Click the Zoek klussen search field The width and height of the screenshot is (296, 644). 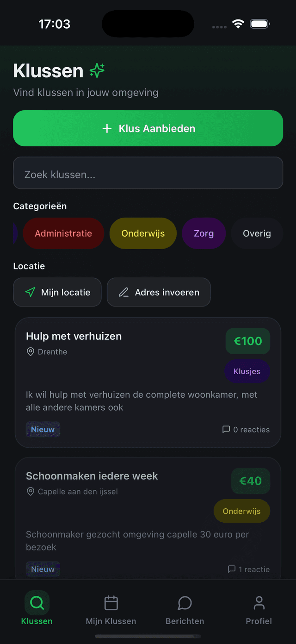coord(148,173)
